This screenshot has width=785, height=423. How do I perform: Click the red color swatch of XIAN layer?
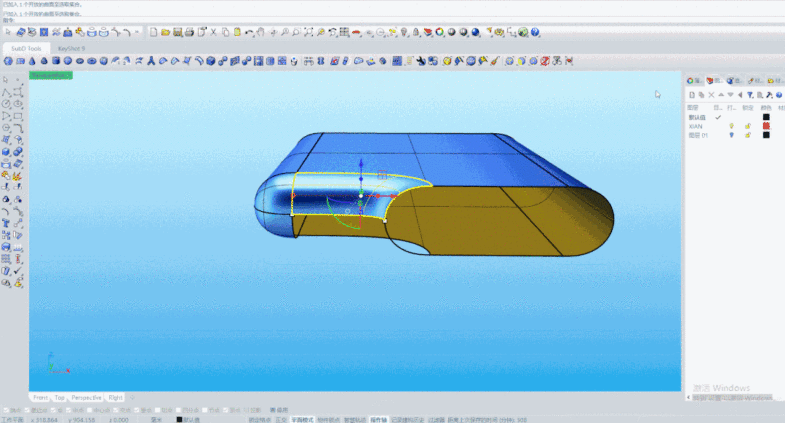766,126
